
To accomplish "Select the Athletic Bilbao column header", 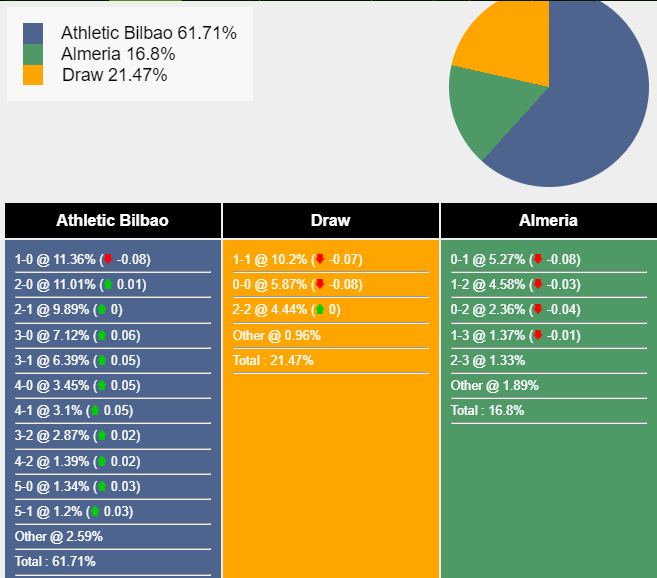I will [112, 221].
